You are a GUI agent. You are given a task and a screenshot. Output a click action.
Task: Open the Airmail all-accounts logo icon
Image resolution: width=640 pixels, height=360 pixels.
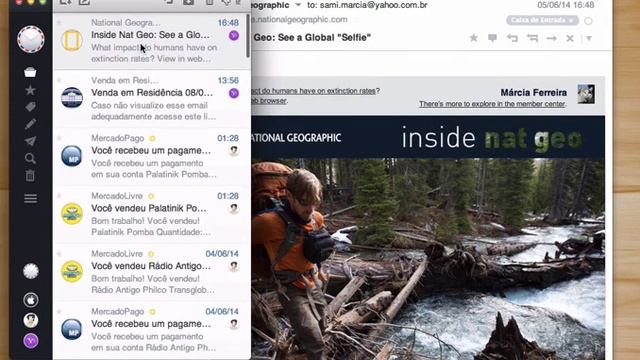pos(31,39)
